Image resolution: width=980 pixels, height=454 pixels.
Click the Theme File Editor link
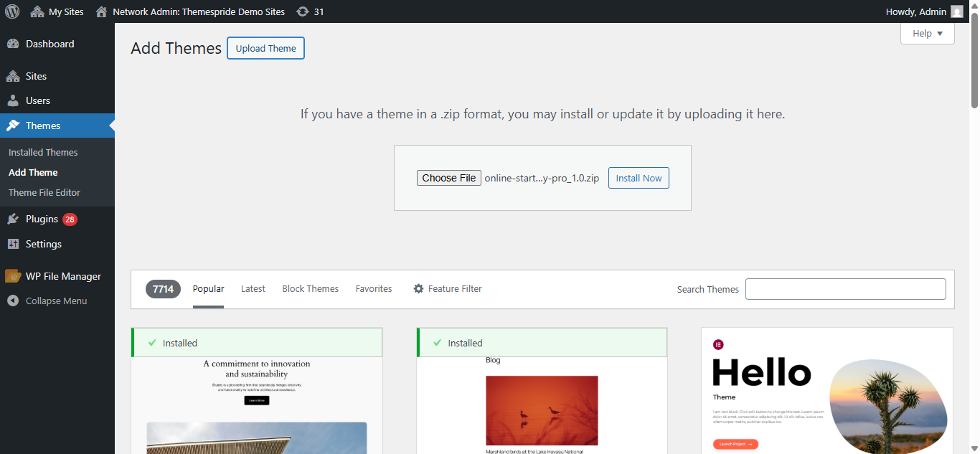tap(44, 192)
